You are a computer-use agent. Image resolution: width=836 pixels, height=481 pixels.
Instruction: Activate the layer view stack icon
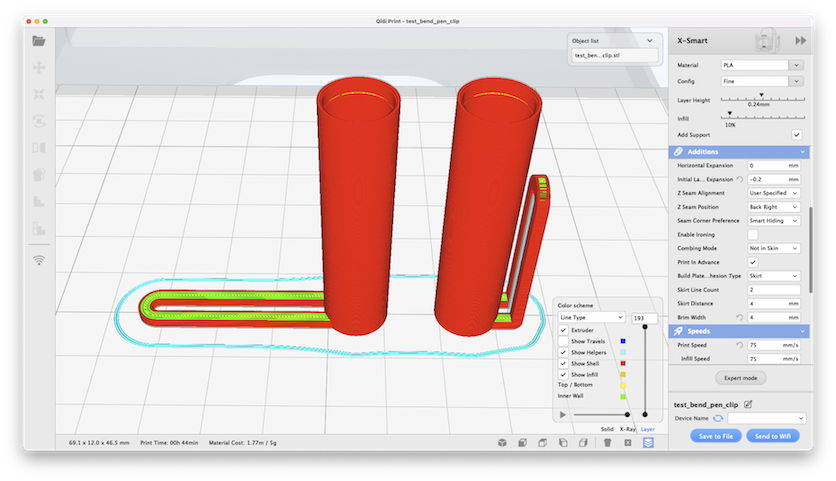pos(648,442)
